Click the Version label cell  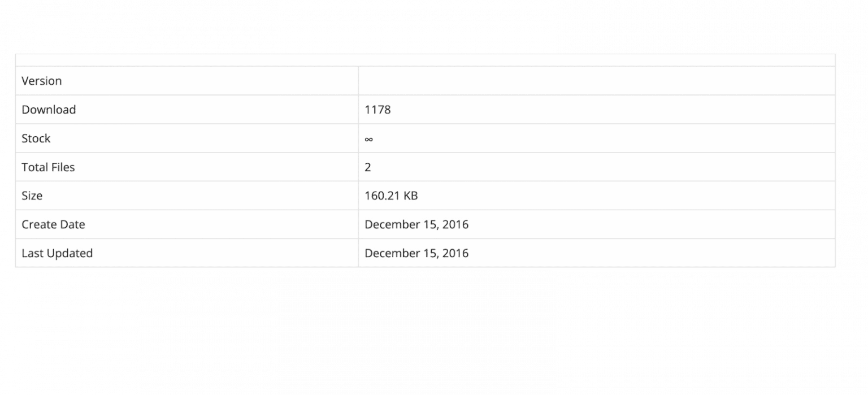tap(42, 81)
